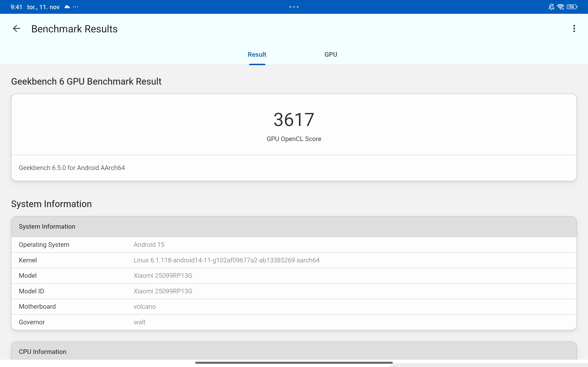
Task: Tap the Geekbench 6.5.0 version text
Action: click(72, 168)
